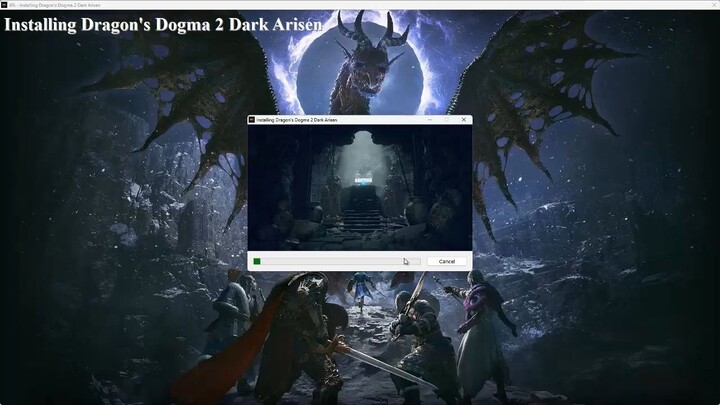Click the installer dialog title bar icon
The image size is (720, 405).
point(252,119)
